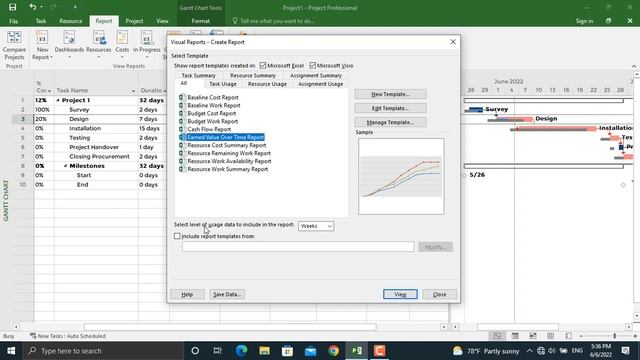Screen dimensions: 640x360
Task: Show hidden system tray icons
Action: (x=529, y=351)
